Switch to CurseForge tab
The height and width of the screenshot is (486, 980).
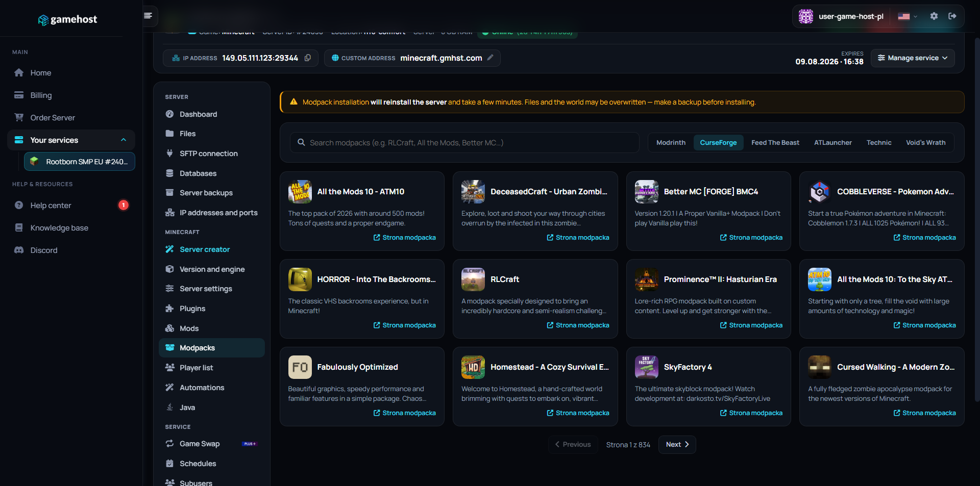pyautogui.click(x=718, y=143)
